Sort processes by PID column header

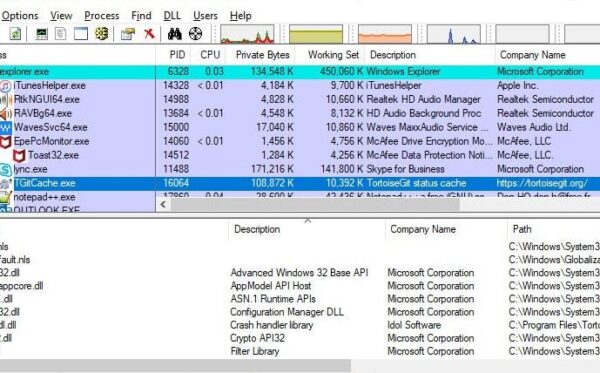tap(174, 55)
